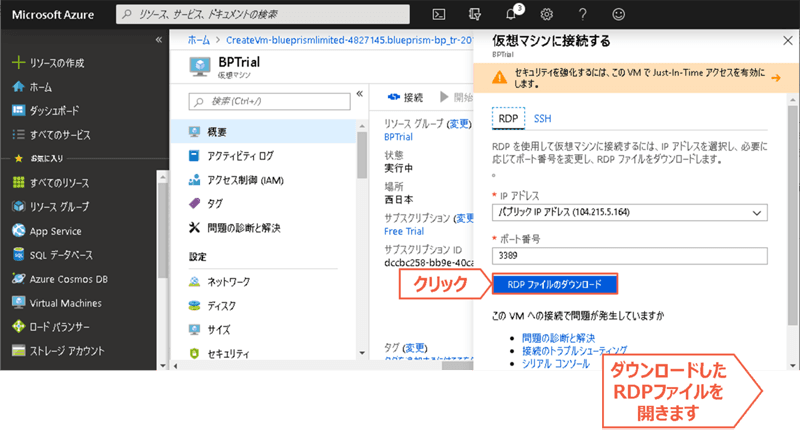This screenshot has width=800, height=435.
Task: Click the left sidebar scroll down arrow
Action: pos(163,365)
